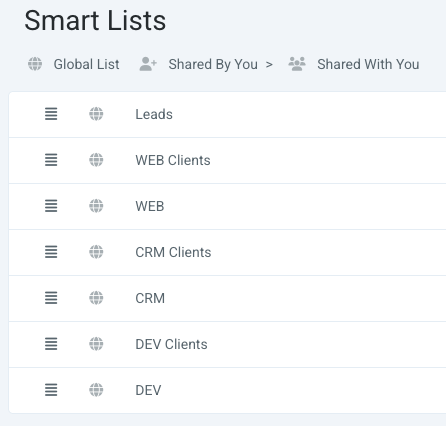Click the drag handle icon for Leads
The height and width of the screenshot is (426, 446).
[x=51, y=114]
